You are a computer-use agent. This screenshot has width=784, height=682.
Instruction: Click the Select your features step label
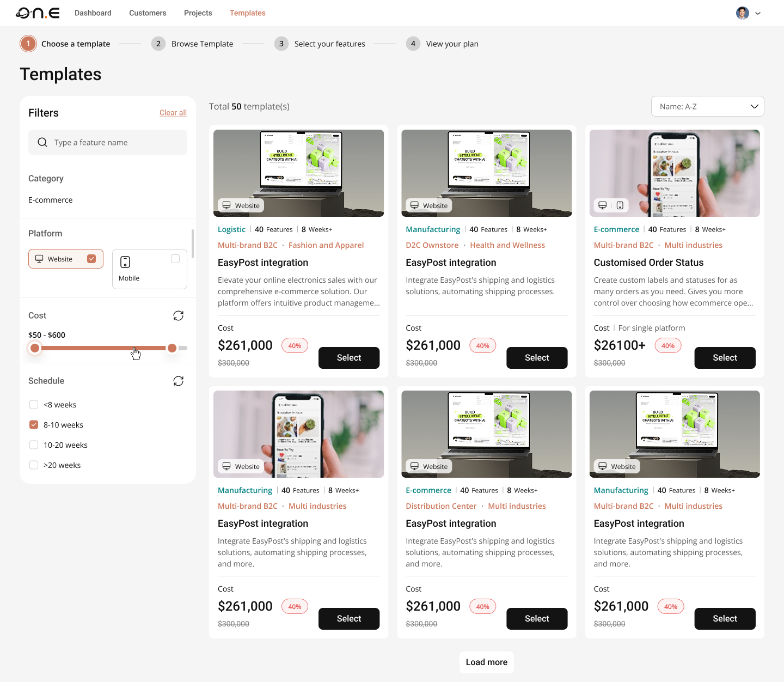[x=330, y=44]
